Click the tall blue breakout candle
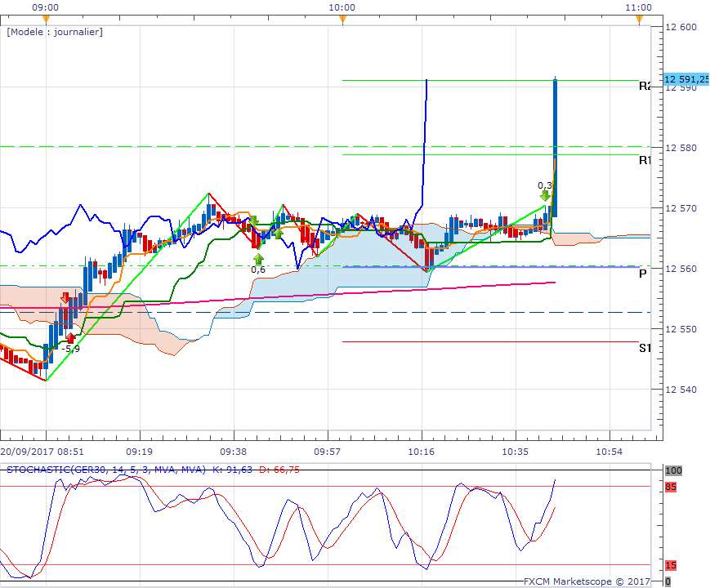Image resolution: width=710 pixels, height=588 pixels. pyautogui.click(x=555, y=147)
